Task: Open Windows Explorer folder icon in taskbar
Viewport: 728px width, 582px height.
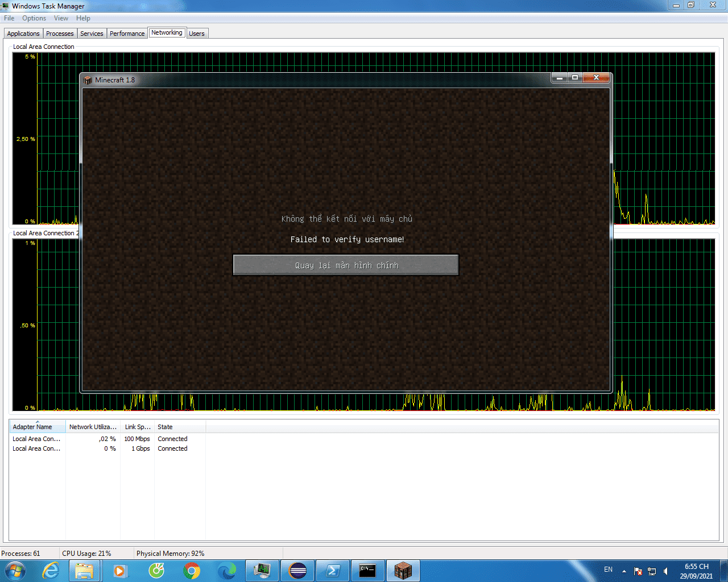Action: 84,571
